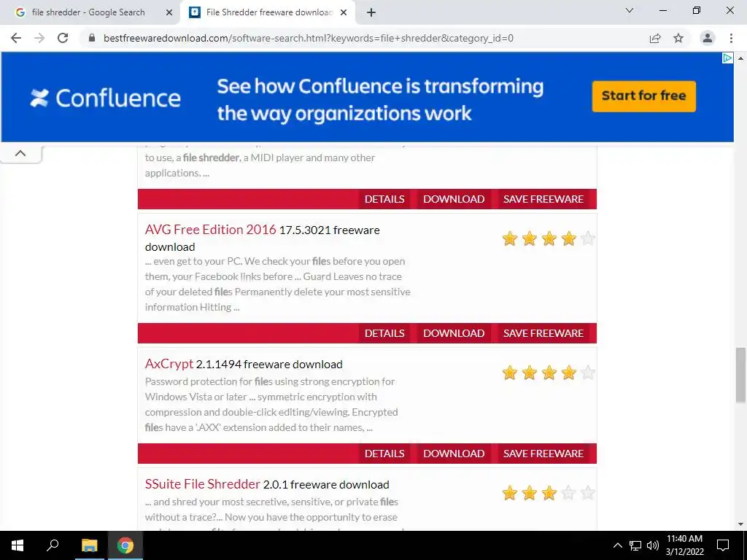
Task: Open AVG Free Edition 2016 link
Action: pos(211,230)
